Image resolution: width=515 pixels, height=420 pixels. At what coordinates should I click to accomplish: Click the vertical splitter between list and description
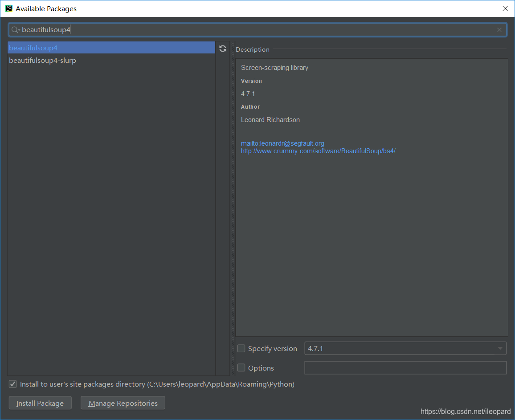point(233,208)
